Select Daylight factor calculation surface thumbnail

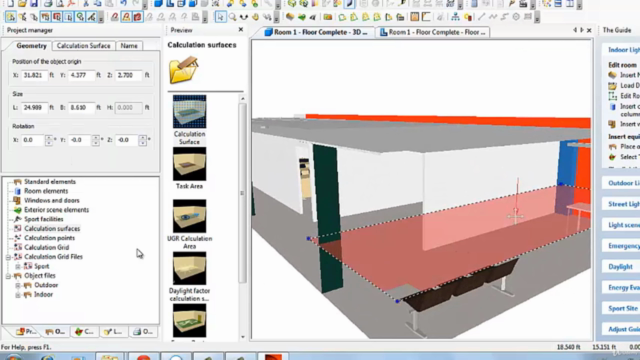click(189, 268)
